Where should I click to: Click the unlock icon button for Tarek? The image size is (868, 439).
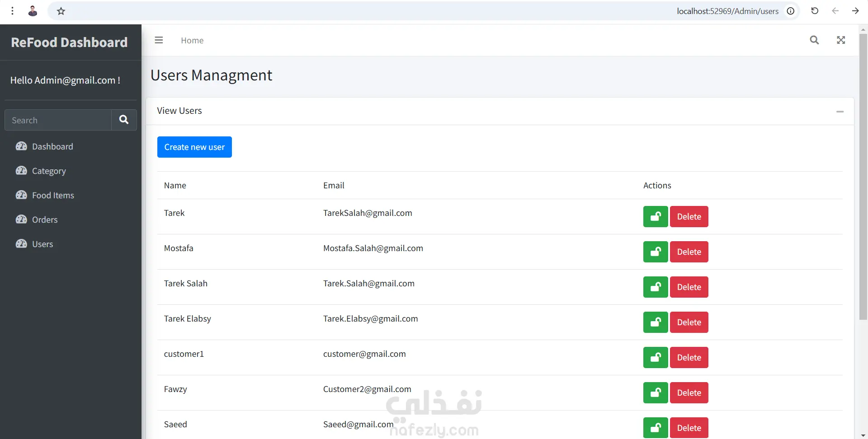656,216
